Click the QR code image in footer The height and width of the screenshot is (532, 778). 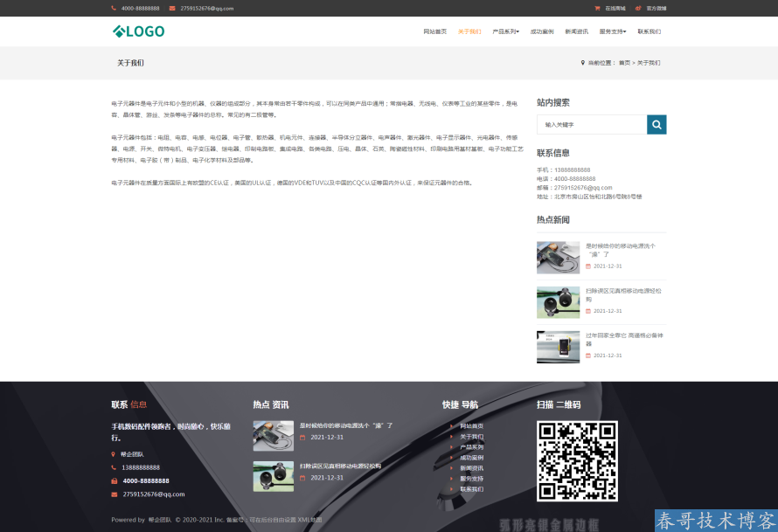coord(577,461)
